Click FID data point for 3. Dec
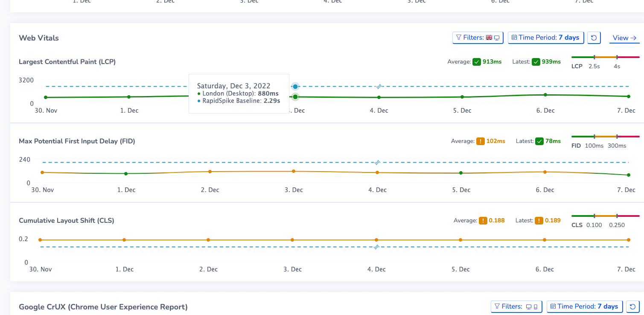The height and width of the screenshot is (315, 644). click(294, 171)
